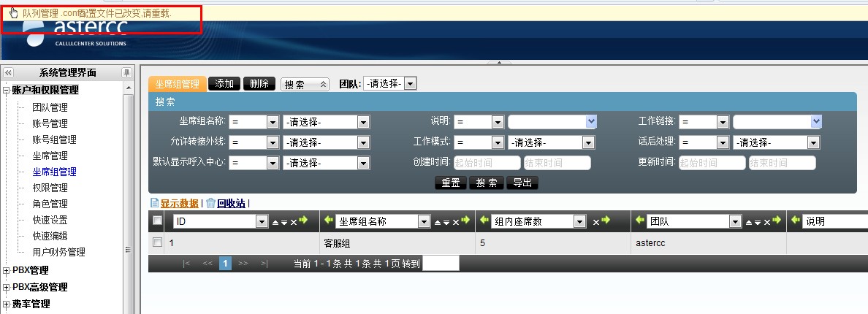
Task: Click the 创建时间 起始时间 input field
Action: 487,163
